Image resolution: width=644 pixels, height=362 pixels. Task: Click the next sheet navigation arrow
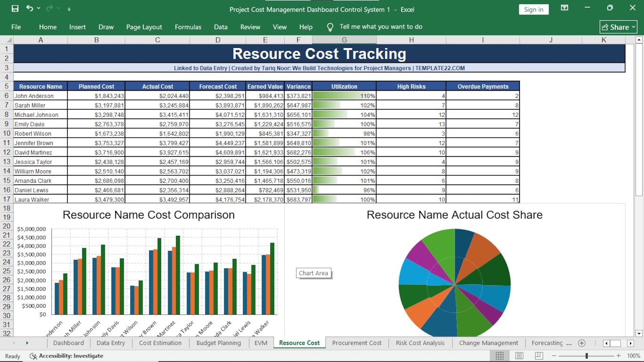(x=27, y=343)
